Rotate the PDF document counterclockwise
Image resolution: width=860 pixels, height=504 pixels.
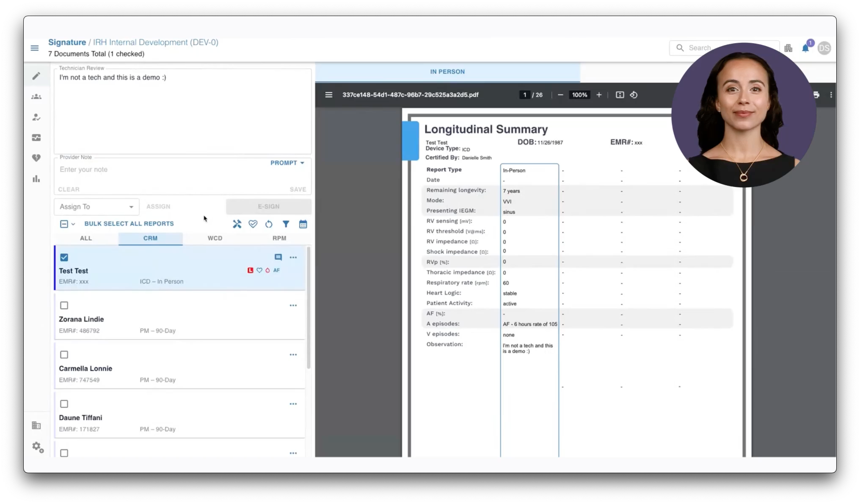pyautogui.click(x=634, y=95)
